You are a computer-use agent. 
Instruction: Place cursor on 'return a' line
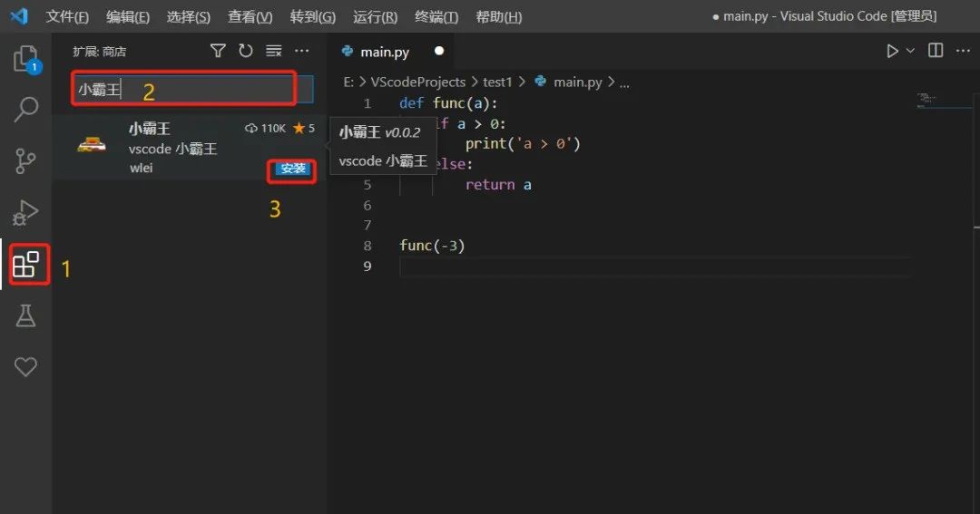tap(498, 185)
